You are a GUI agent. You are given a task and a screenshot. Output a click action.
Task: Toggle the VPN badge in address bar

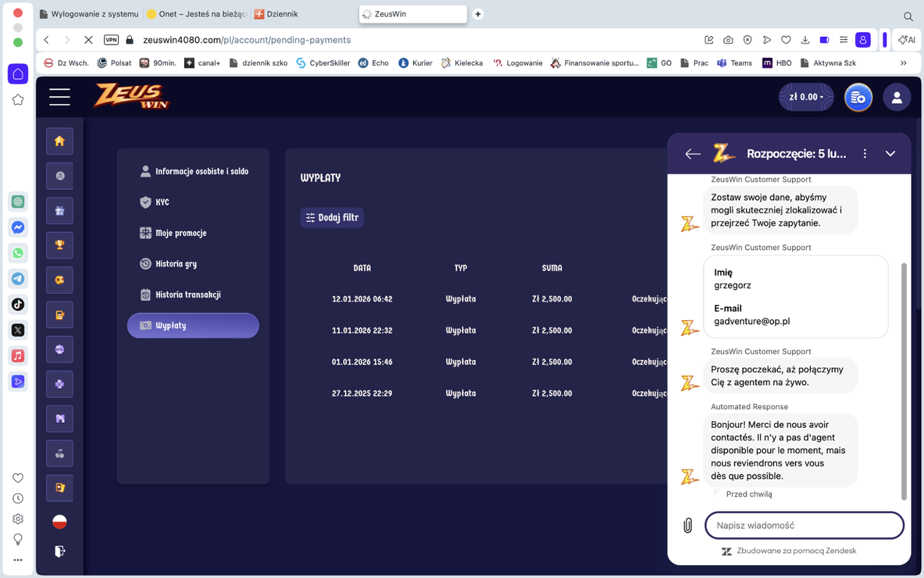coord(111,40)
